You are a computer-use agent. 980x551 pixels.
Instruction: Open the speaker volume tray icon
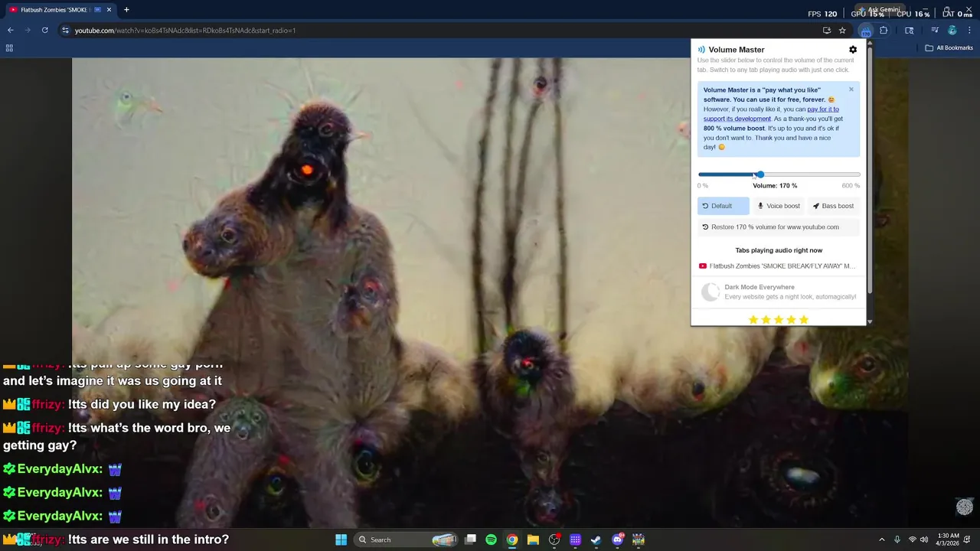pyautogui.click(x=924, y=540)
